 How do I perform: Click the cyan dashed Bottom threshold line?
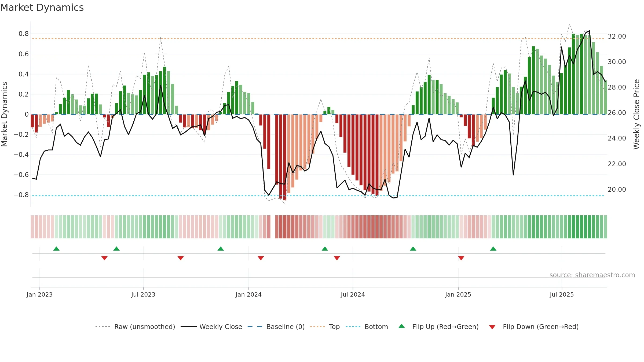click(x=318, y=196)
